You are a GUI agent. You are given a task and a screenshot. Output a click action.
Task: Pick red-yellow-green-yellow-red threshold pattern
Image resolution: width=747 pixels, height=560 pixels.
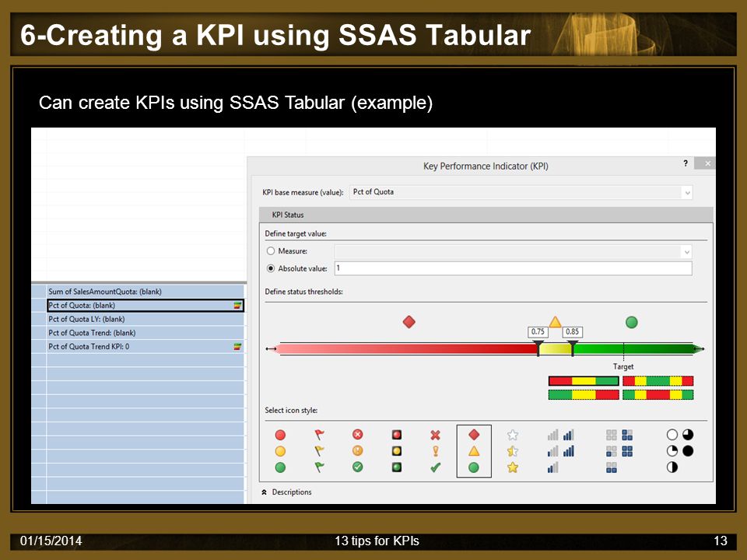(x=658, y=381)
